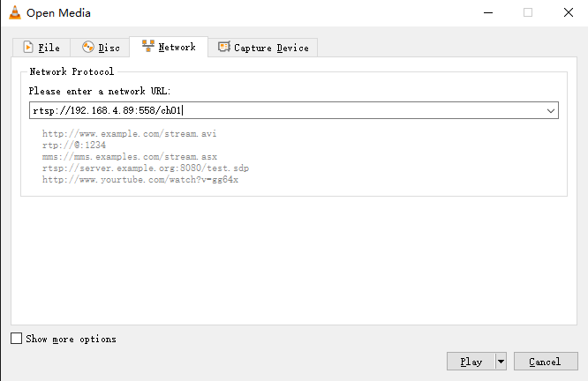Click the Network tab's network icon

tap(148, 46)
